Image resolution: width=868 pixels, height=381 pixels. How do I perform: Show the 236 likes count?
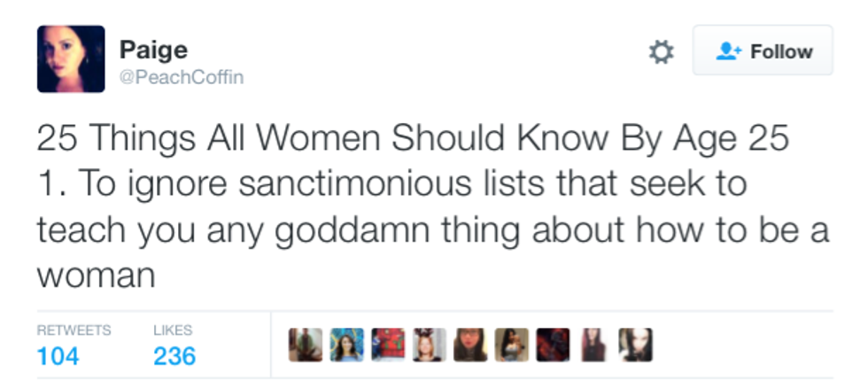pos(174,356)
